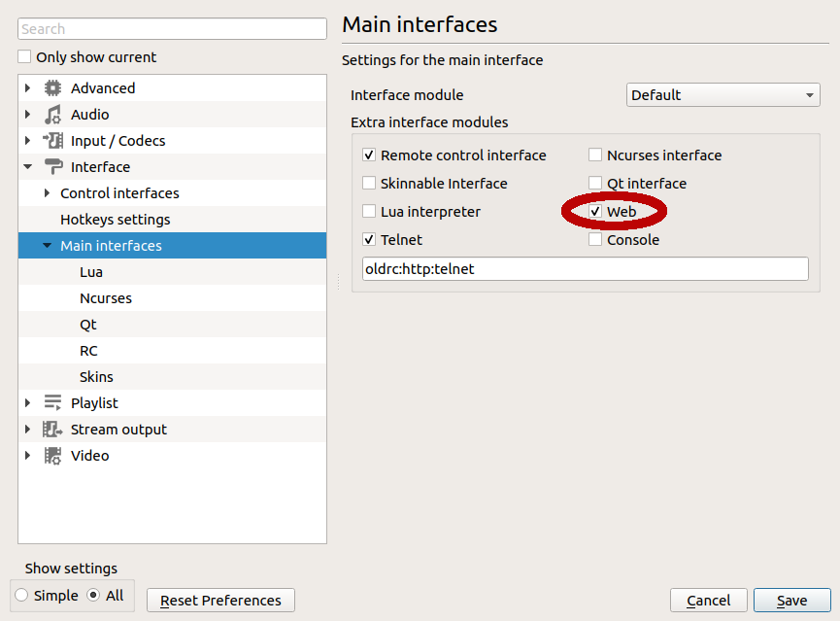This screenshot has width=840, height=621.
Task: Expand the Advanced section arrow
Action: (28, 88)
